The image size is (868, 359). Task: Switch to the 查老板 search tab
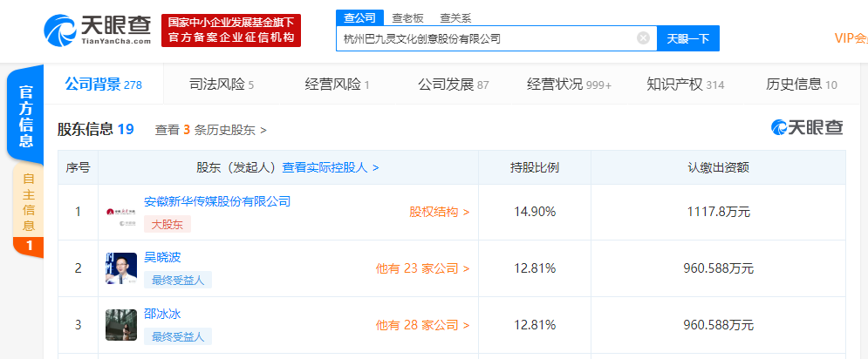point(407,17)
